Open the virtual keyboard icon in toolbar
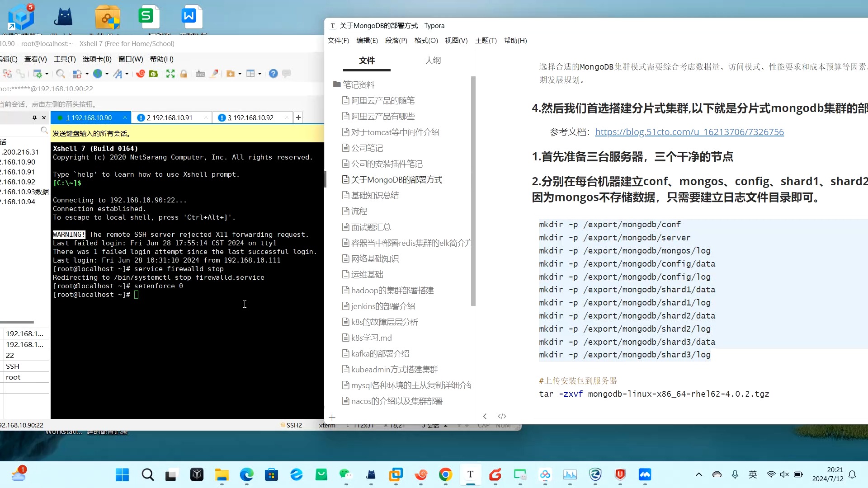This screenshot has width=868, height=488. 200,73
